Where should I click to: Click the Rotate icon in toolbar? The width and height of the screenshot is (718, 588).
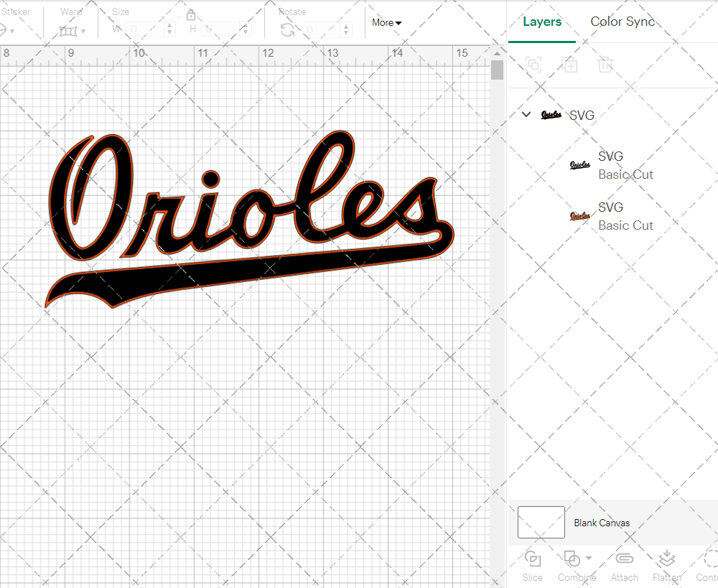pyautogui.click(x=287, y=29)
